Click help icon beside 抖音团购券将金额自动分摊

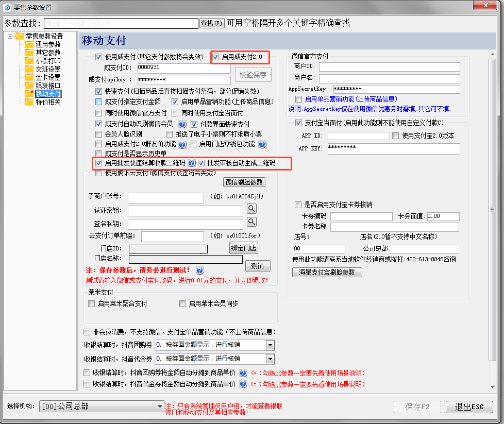coord(243,373)
